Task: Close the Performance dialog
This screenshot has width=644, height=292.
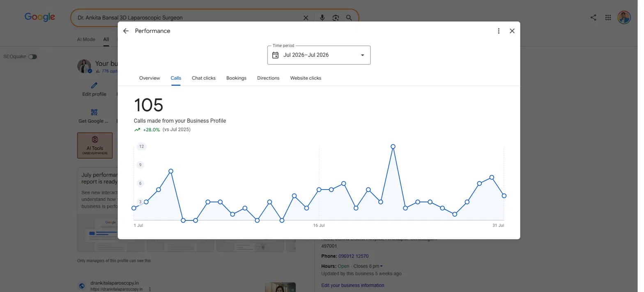Action: pyautogui.click(x=512, y=31)
